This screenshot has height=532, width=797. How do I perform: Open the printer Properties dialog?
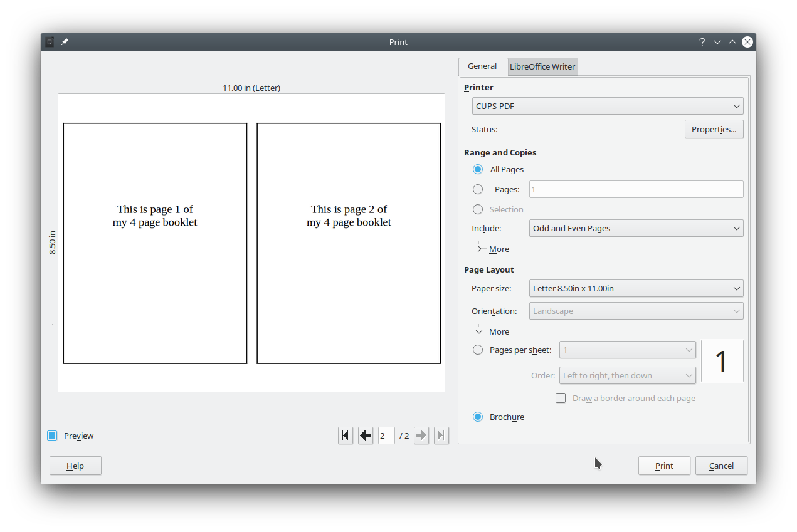(714, 129)
